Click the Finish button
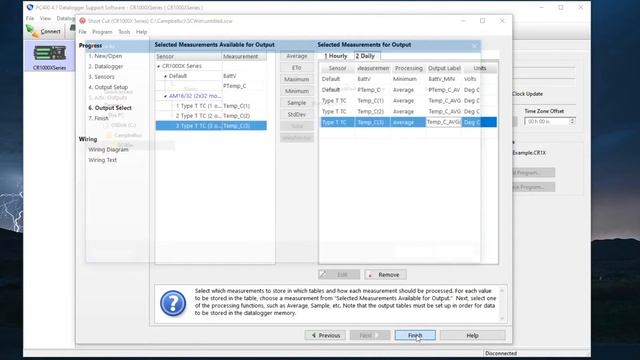Viewport: 640px width, 360px height. 415,336
